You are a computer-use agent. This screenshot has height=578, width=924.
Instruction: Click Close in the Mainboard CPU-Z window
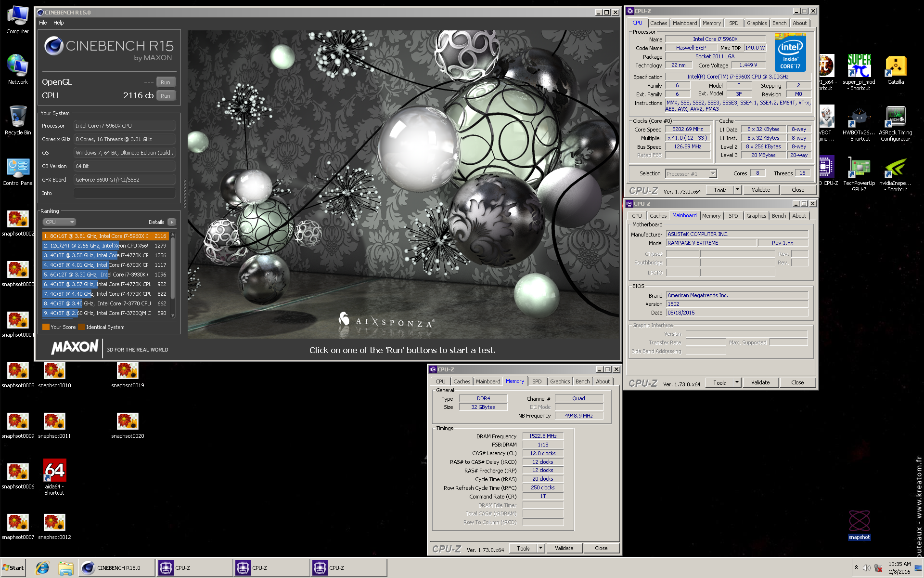tap(797, 382)
